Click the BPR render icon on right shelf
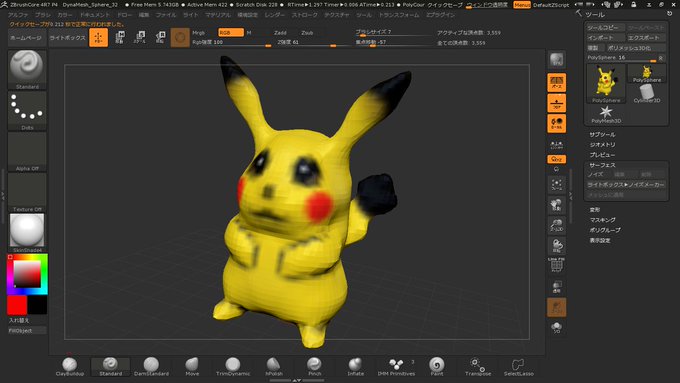 (556, 60)
